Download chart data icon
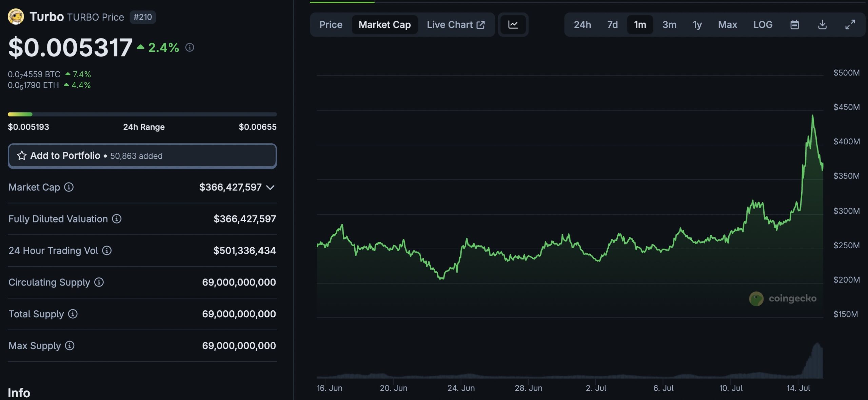Viewport: 868px width, 400px height. pos(822,24)
